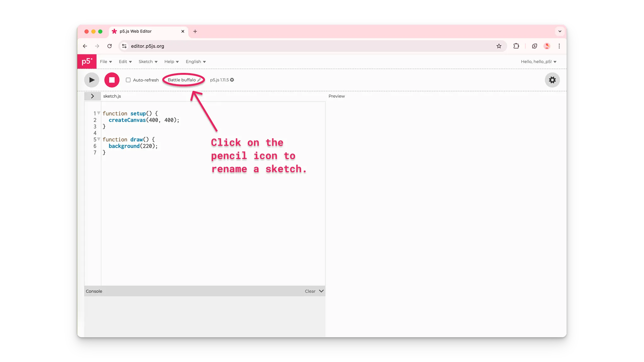
Task: Expand the Console panel chevron
Action: [321, 291]
